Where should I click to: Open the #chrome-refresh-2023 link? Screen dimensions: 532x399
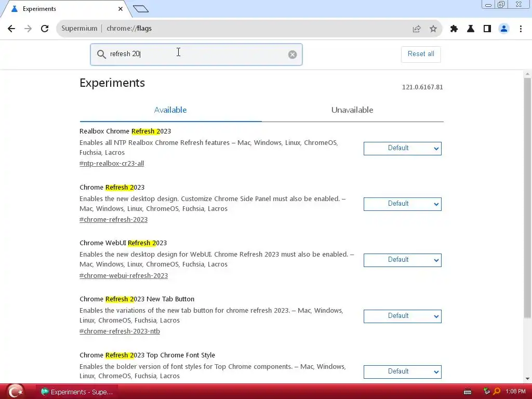pos(113,220)
